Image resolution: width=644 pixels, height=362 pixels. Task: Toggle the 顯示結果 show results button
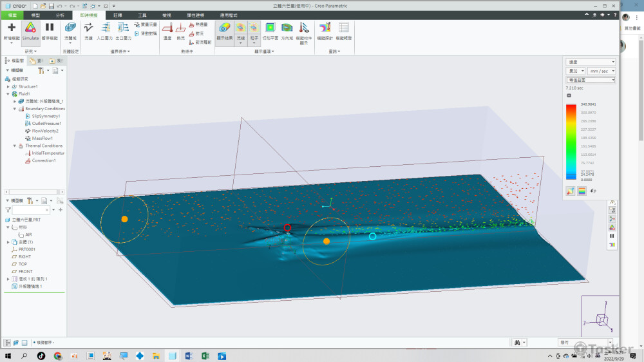click(x=224, y=30)
